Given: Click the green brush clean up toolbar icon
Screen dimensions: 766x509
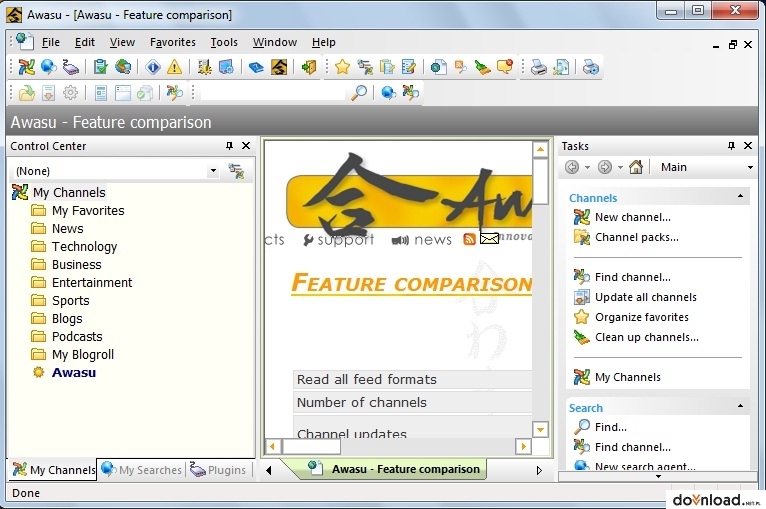Looking at the screenshot, I should 483,67.
